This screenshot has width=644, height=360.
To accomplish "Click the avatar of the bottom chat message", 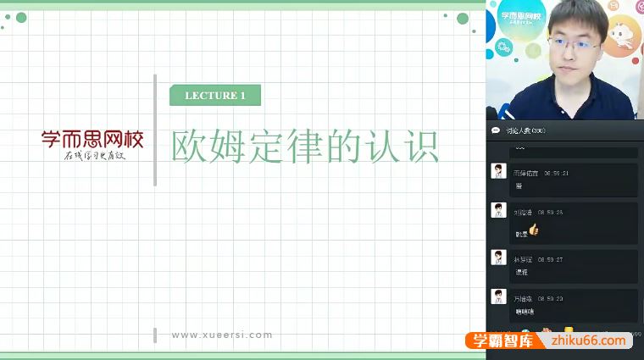I will coord(498,296).
